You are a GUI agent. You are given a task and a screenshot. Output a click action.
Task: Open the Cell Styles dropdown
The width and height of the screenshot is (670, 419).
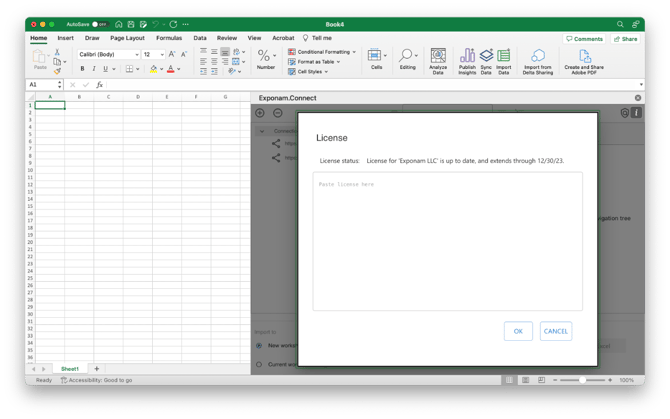tap(308, 72)
